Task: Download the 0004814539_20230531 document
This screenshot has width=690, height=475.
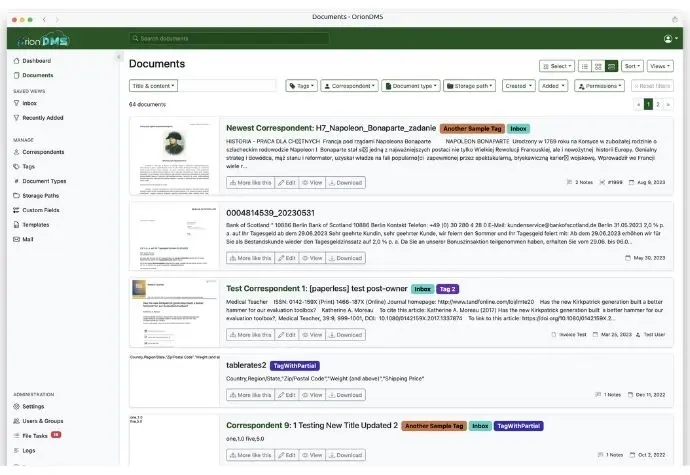Action: (x=345, y=258)
